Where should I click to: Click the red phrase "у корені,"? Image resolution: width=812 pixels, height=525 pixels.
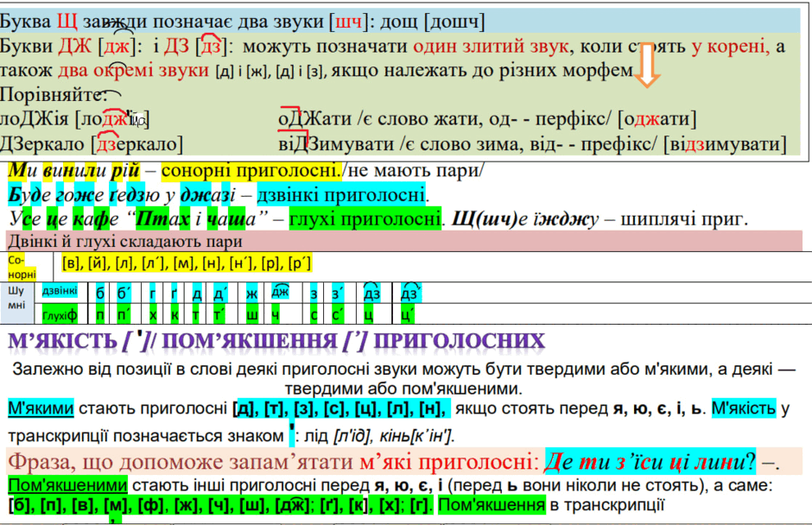point(731,46)
